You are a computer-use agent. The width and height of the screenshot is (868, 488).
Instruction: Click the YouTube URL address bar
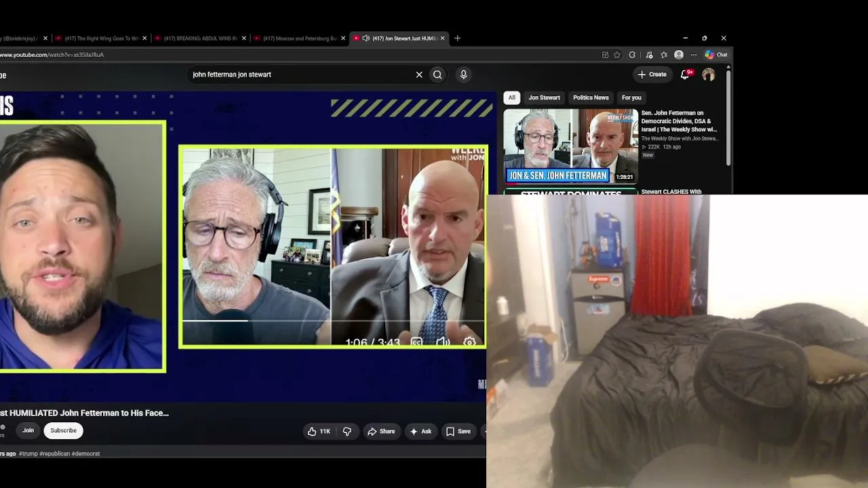click(298, 55)
